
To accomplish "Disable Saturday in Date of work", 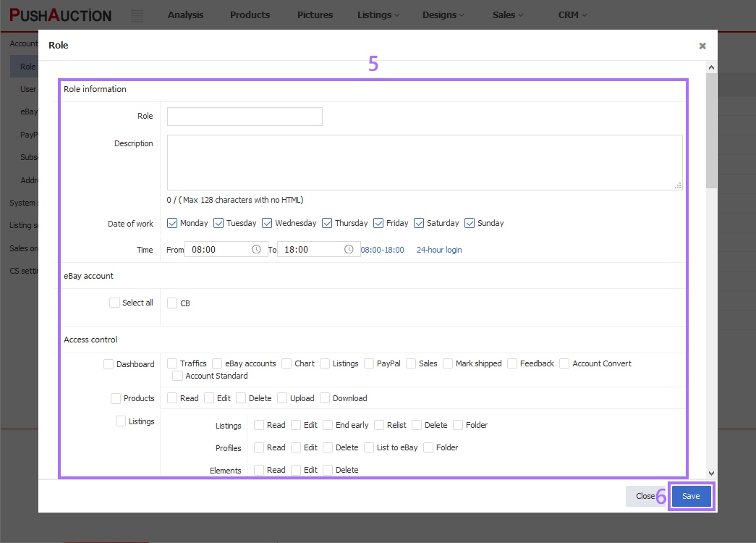I will pyautogui.click(x=420, y=223).
